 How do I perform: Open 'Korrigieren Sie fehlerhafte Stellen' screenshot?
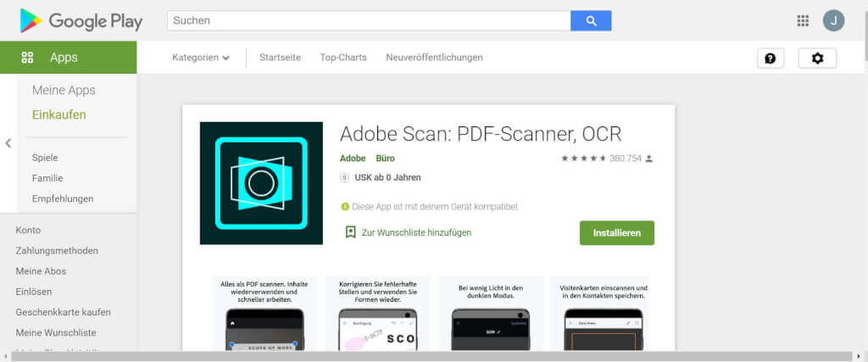pos(377,313)
